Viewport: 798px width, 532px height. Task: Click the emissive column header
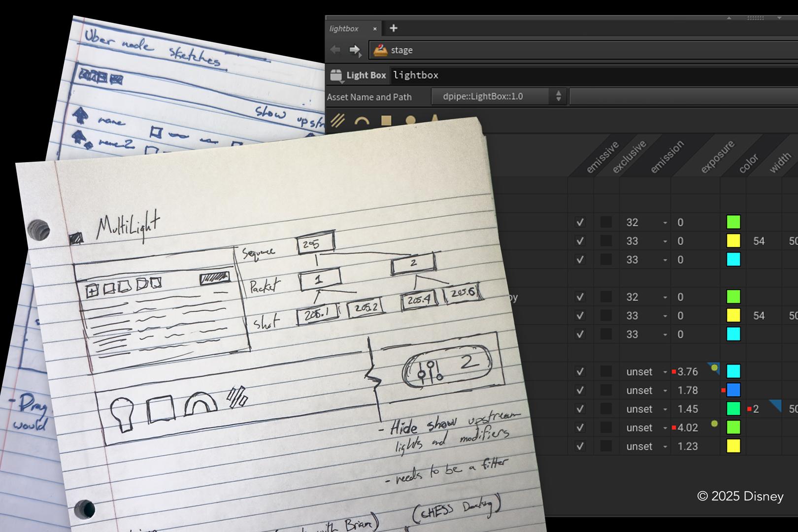coord(601,158)
